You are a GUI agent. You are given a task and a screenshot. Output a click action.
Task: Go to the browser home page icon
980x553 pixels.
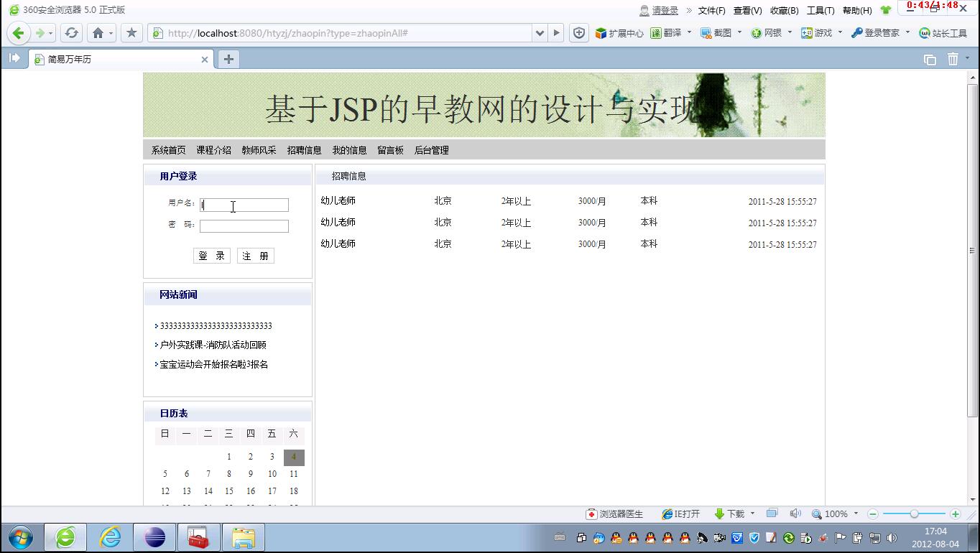click(x=98, y=33)
